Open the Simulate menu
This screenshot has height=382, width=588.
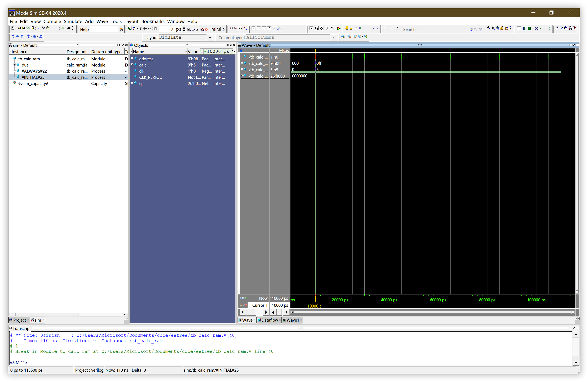point(73,21)
